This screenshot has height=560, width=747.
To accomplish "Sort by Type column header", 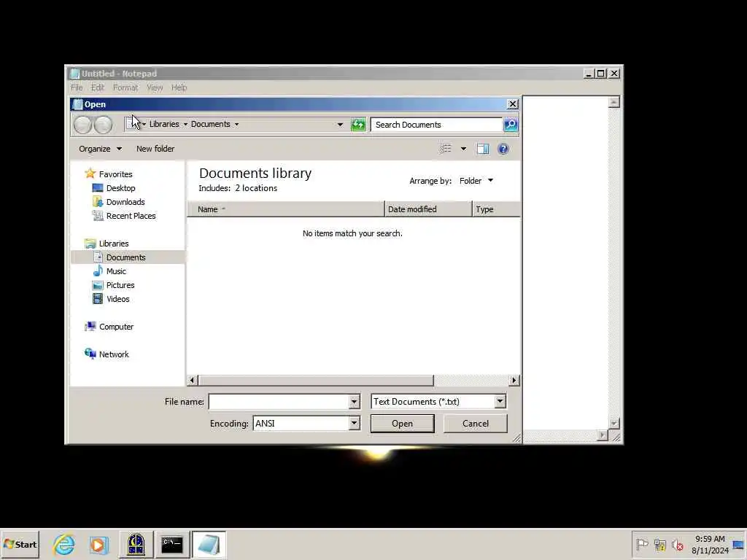I will click(496, 209).
